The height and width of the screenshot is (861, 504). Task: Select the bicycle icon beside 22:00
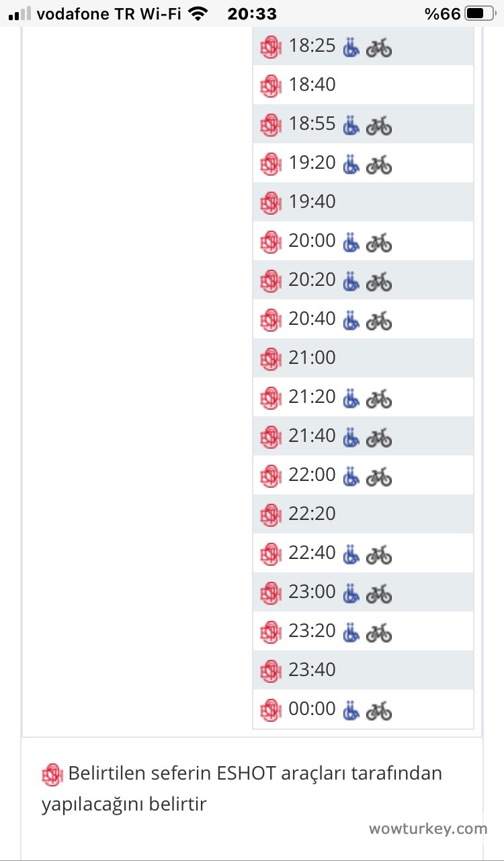click(379, 476)
